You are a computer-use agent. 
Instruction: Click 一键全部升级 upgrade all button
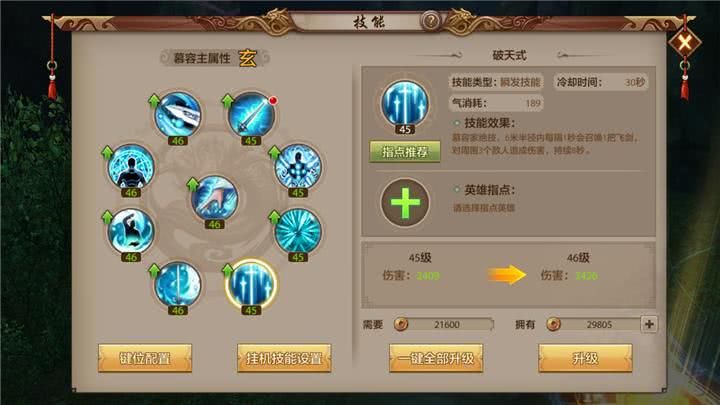[436, 358]
